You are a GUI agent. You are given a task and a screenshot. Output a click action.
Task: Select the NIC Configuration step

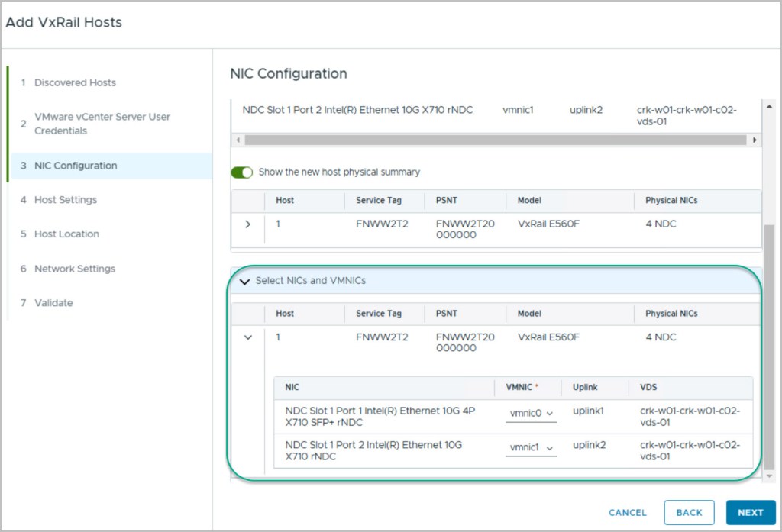click(x=75, y=166)
